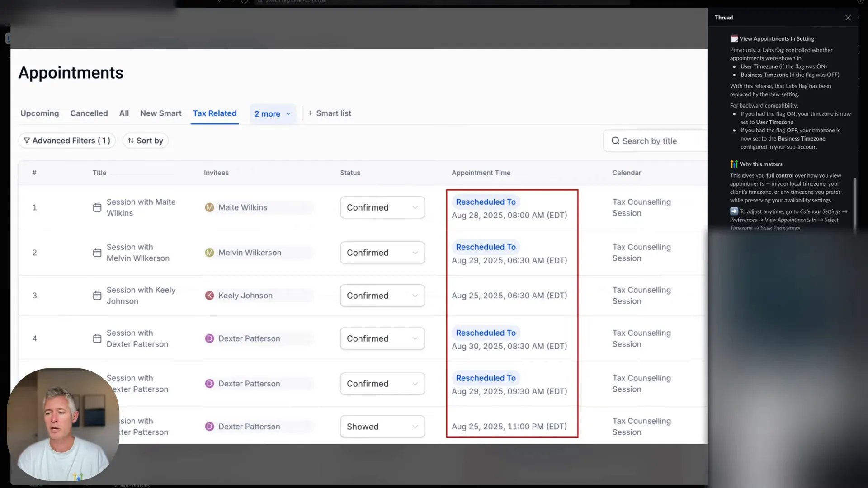Open Session with Melvin Wilkerson title

138,253
